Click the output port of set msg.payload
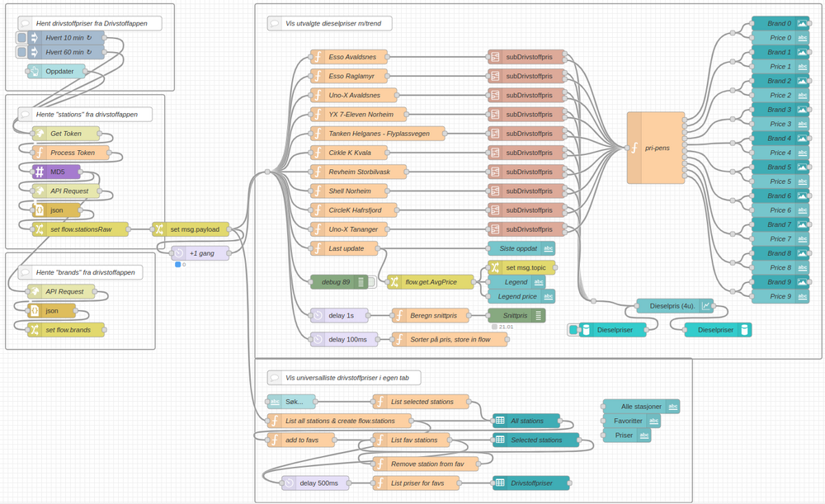The image size is (825, 504). click(x=229, y=229)
